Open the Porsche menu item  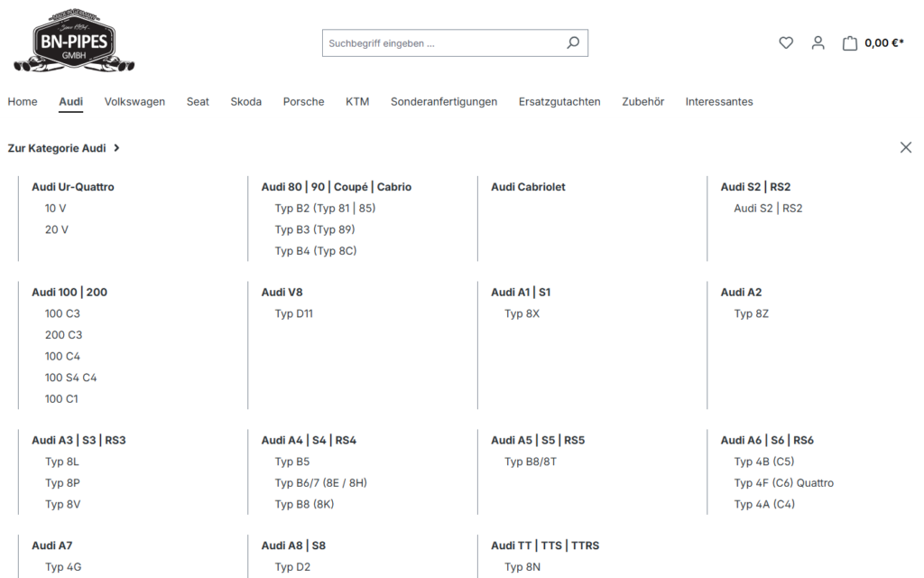click(x=303, y=101)
